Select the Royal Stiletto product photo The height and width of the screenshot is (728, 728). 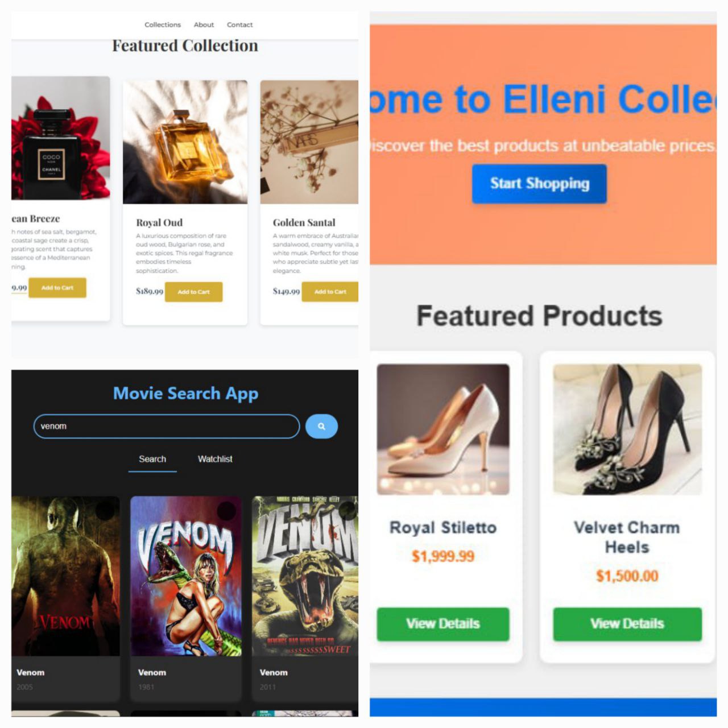pyautogui.click(x=443, y=429)
